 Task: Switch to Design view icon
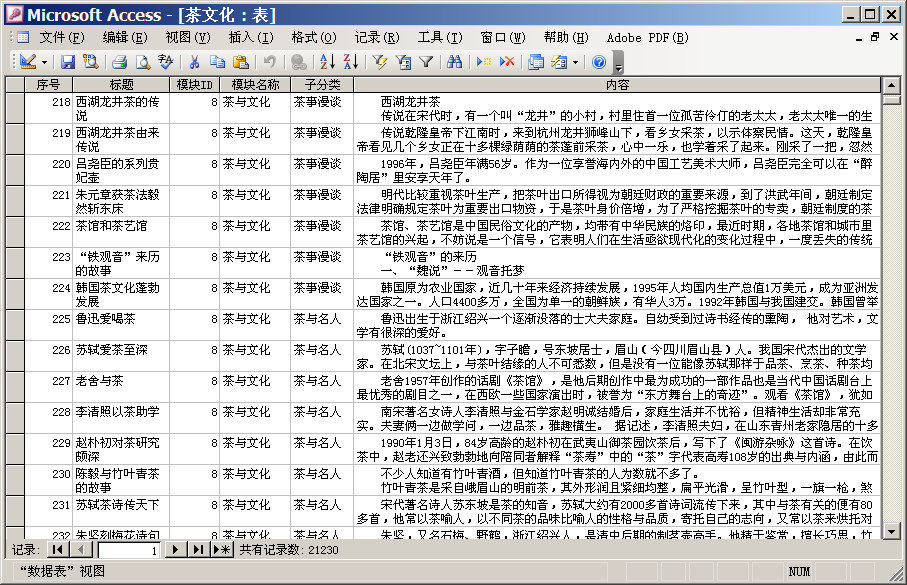[x=27, y=61]
